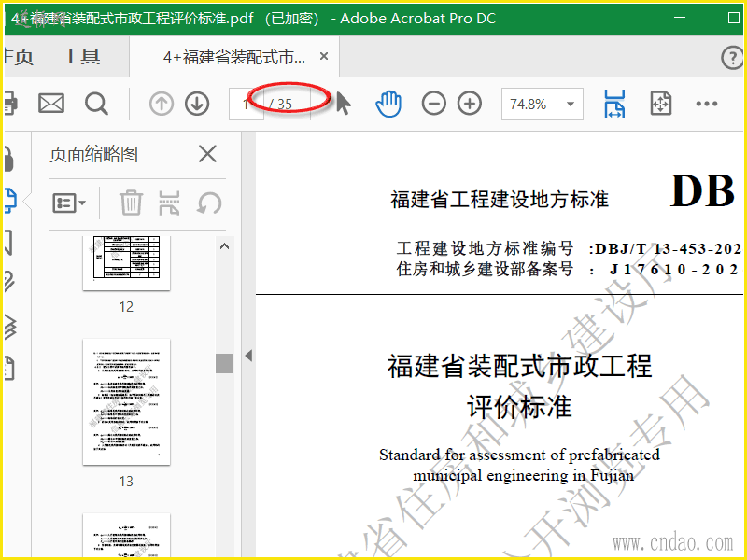The width and height of the screenshot is (747, 560).
Task: Click heading 福建省工程建设地方标准
Action: [x=500, y=199]
